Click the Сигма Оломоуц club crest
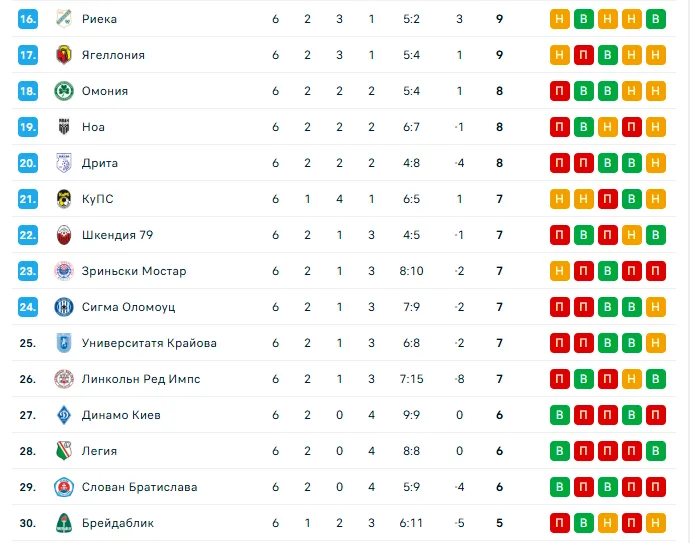The height and width of the screenshot is (543, 690). tap(63, 307)
